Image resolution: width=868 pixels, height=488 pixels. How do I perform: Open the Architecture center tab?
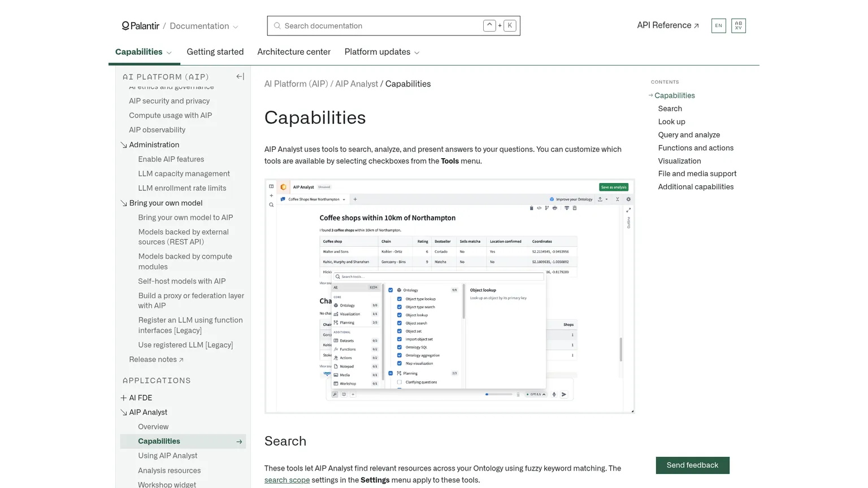pos(294,52)
